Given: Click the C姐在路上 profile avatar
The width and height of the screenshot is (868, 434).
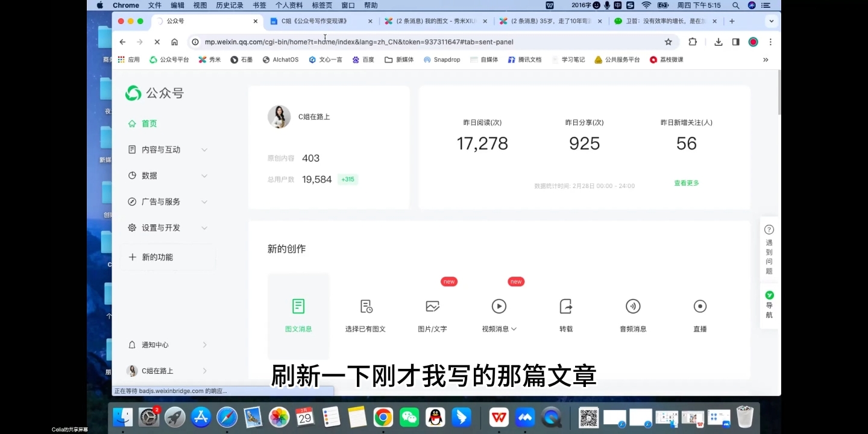Looking at the screenshot, I should point(279,116).
